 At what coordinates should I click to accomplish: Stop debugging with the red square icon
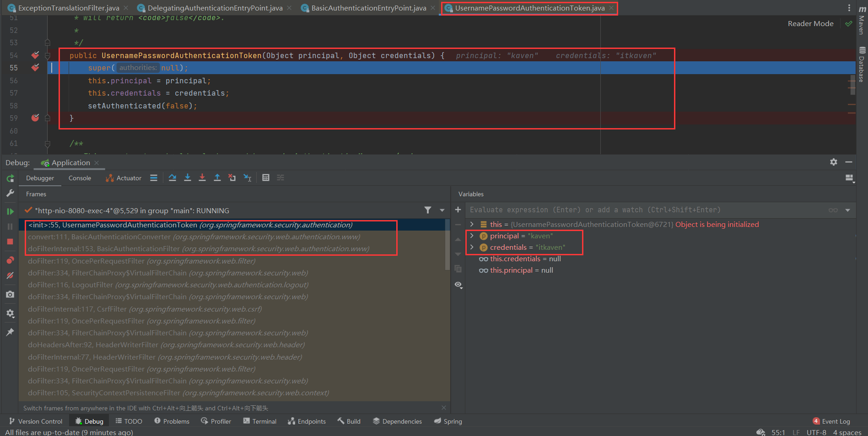(x=10, y=242)
